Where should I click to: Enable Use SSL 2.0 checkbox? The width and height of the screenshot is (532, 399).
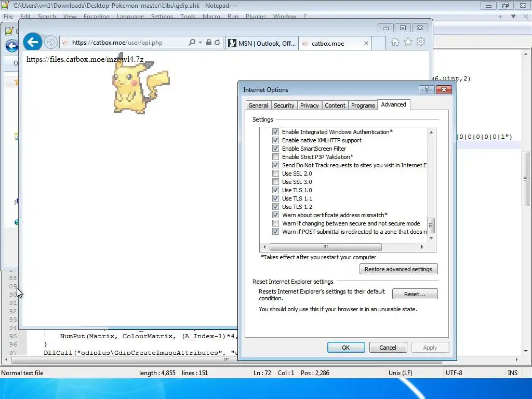275,174
